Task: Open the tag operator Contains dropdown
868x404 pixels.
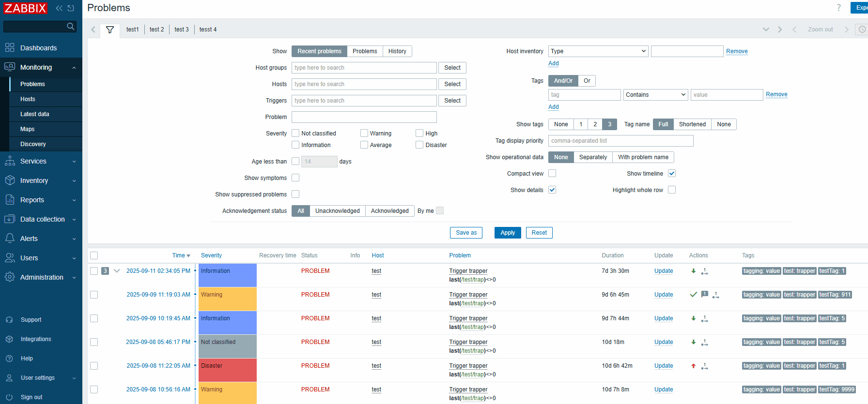Action: (x=655, y=95)
